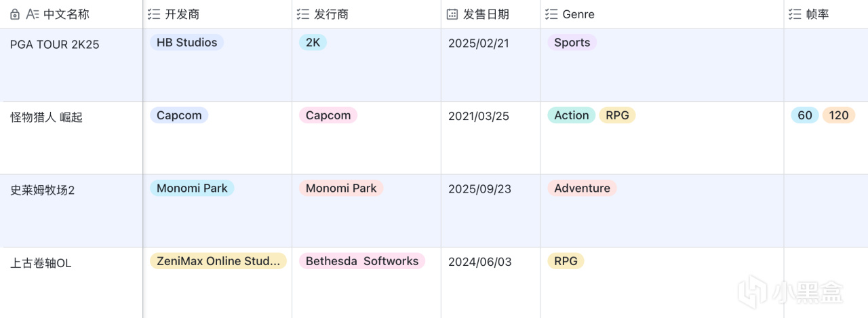Click the 60 frame rate tag
This screenshot has height=318, width=868.
(x=804, y=115)
